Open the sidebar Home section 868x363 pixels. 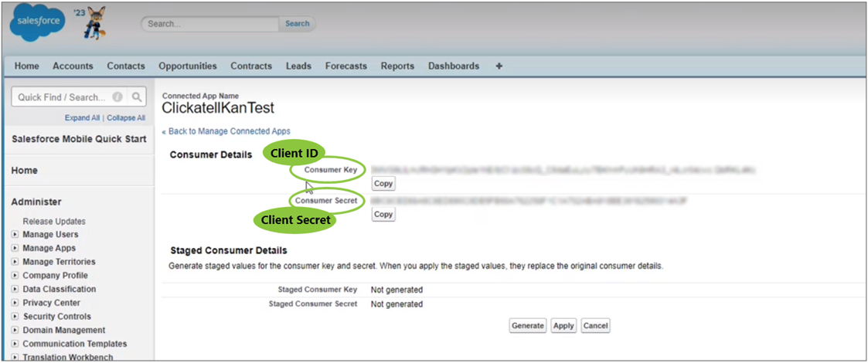click(x=25, y=171)
